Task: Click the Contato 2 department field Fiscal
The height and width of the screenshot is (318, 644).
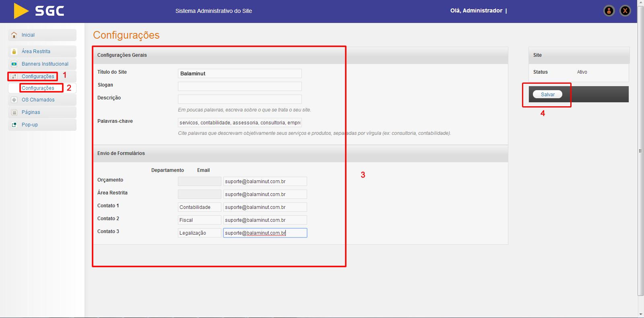Action: click(x=200, y=220)
